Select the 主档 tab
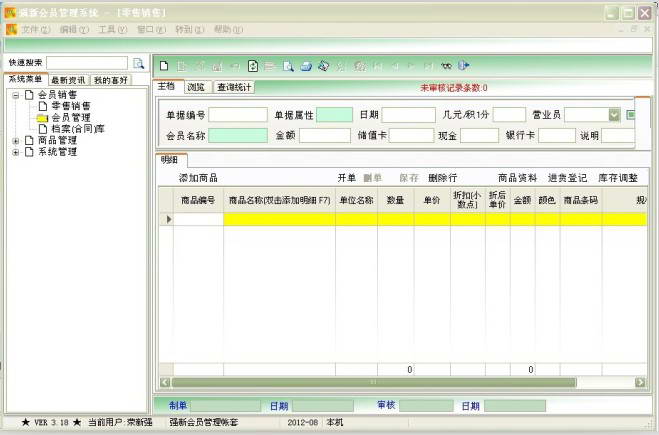This screenshot has width=659, height=435. click(167, 86)
